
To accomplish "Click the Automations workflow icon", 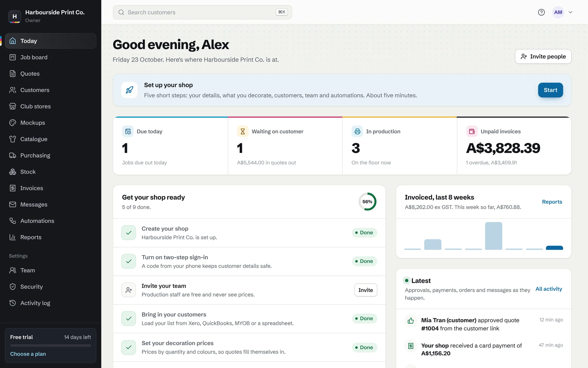I will [x=13, y=221].
